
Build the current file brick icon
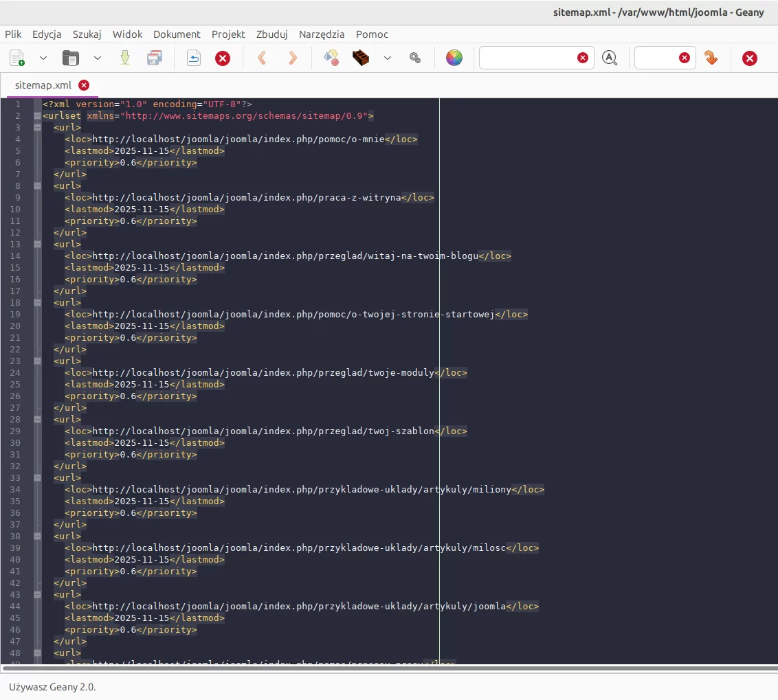361,58
